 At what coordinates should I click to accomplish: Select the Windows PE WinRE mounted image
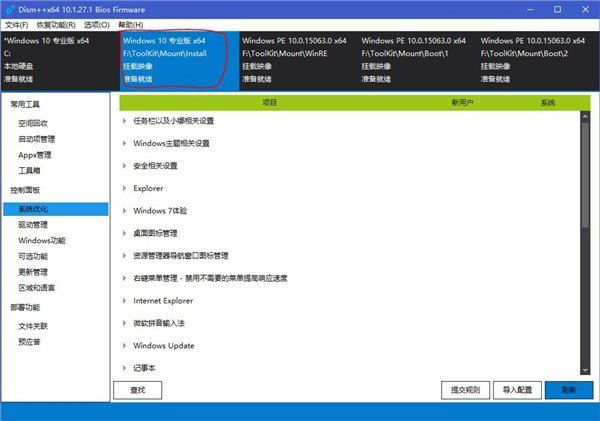click(x=294, y=60)
